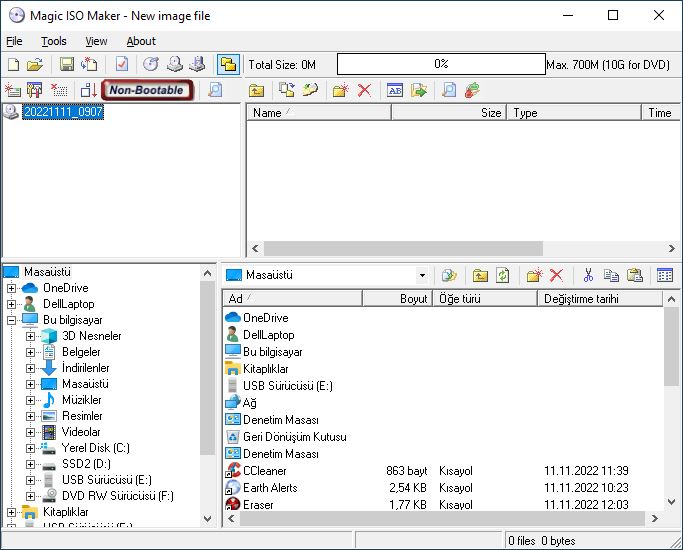Click the save boot image icon
This screenshot has height=550, width=683.
tap(88, 90)
